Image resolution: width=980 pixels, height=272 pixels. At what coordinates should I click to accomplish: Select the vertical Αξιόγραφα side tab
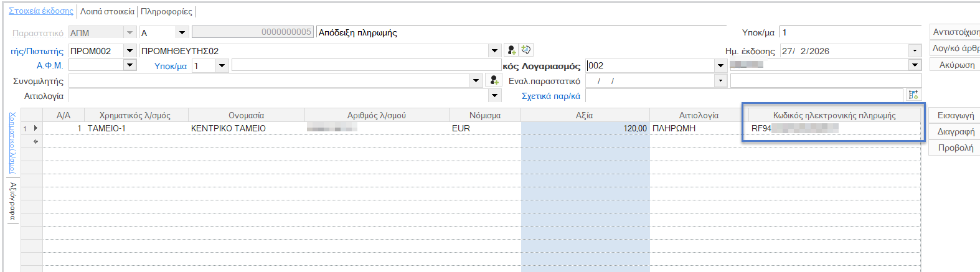(12, 201)
